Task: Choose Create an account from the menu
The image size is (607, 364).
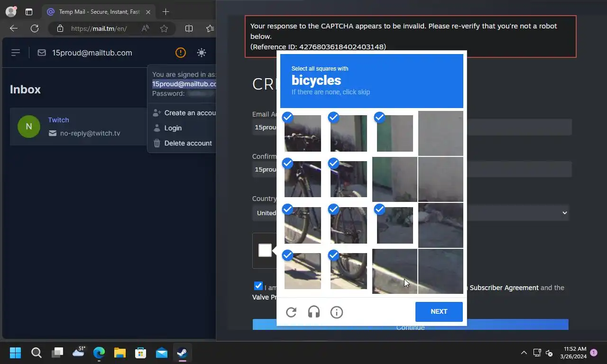Action: point(184,113)
